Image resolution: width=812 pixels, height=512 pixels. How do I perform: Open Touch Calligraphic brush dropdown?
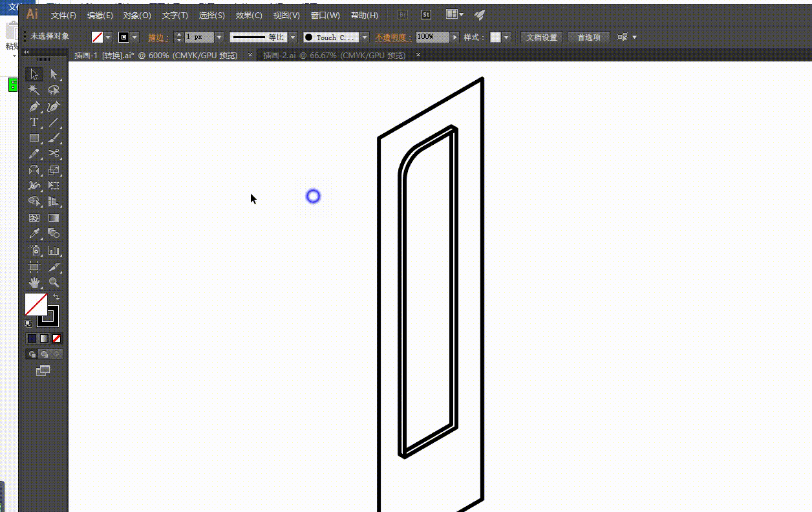[x=365, y=37]
